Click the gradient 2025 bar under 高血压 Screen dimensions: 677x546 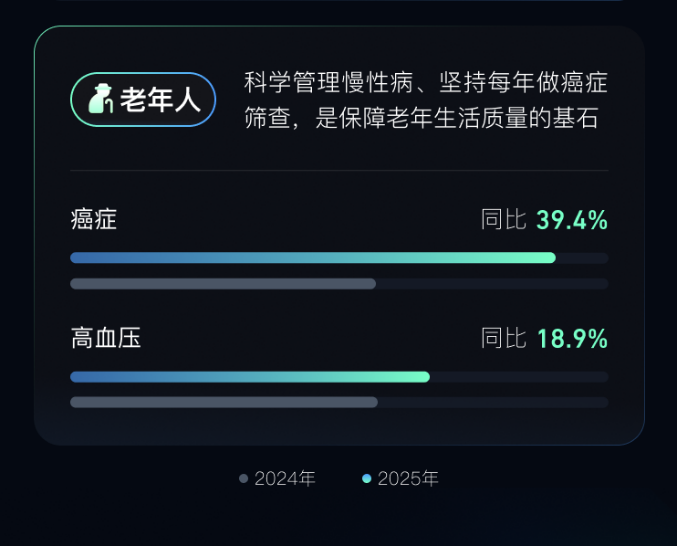click(250, 377)
